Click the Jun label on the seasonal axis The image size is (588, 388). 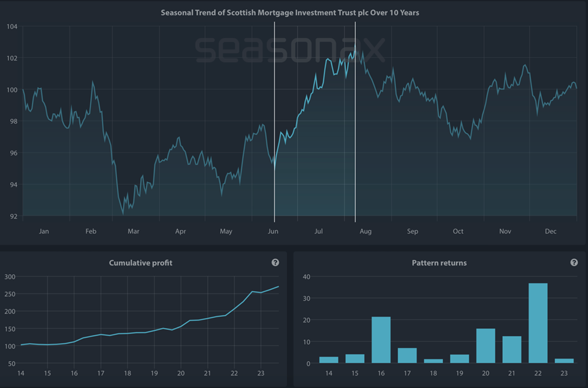(x=273, y=231)
